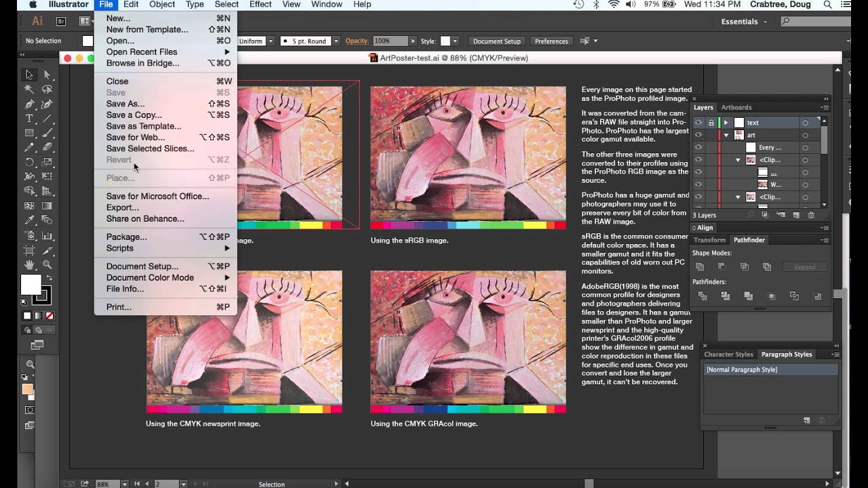Click the Minus Back pathfinder icon

tap(817, 296)
